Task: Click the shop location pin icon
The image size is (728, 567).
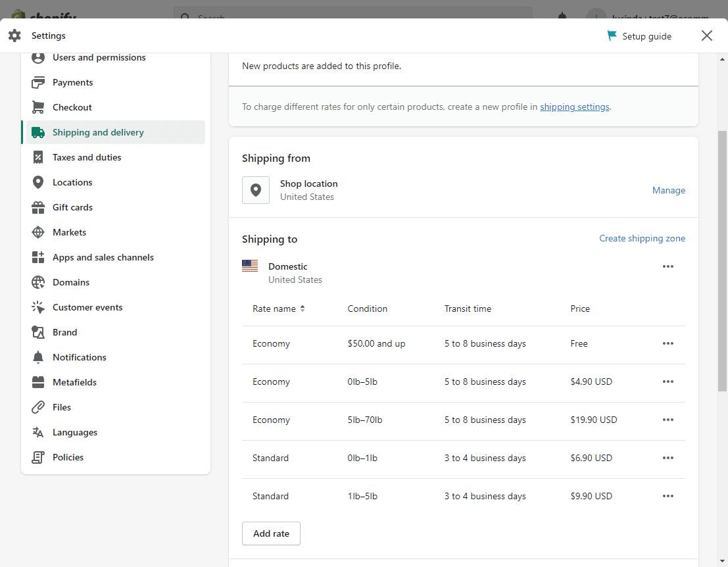Action: click(256, 190)
